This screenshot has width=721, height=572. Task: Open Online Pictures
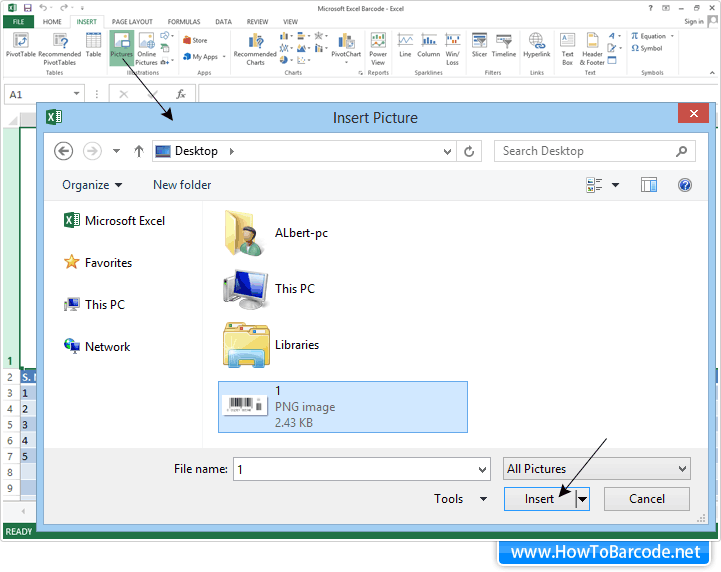(x=146, y=49)
